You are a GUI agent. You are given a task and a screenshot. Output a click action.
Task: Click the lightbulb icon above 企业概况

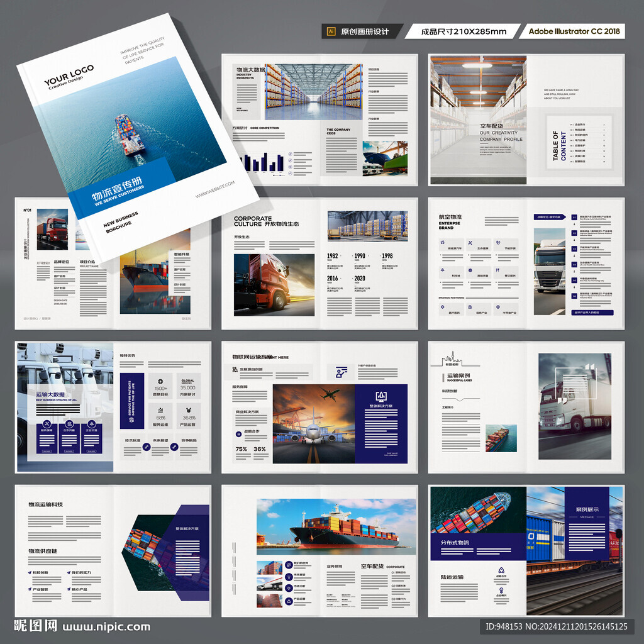[501, 591]
